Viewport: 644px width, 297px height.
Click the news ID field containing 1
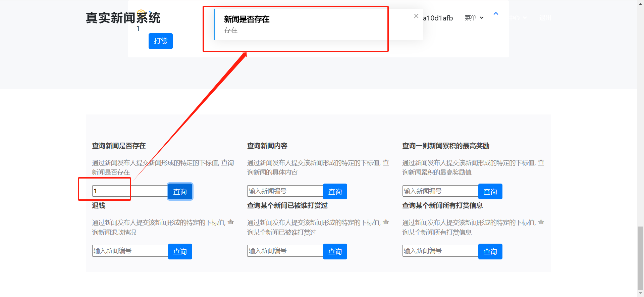click(130, 191)
